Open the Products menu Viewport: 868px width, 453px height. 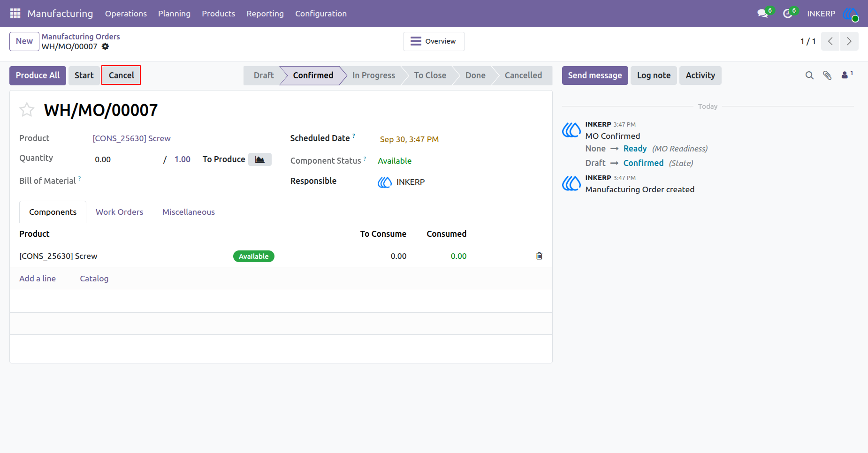(x=218, y=14)
